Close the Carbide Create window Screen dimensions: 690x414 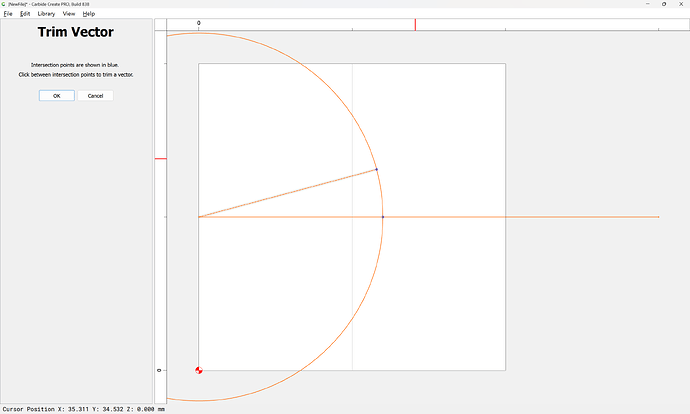point(679,4)
